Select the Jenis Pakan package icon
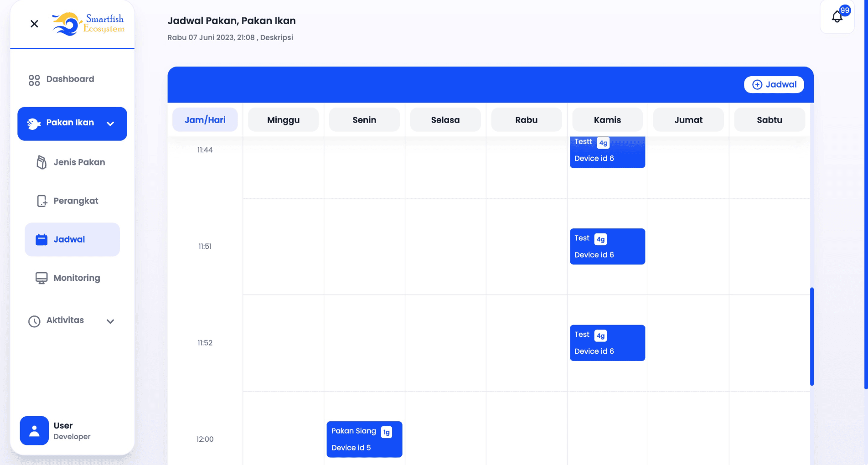The height and width of the screenshot is (465, 868). pyautogui.click(x=41, y=162)
